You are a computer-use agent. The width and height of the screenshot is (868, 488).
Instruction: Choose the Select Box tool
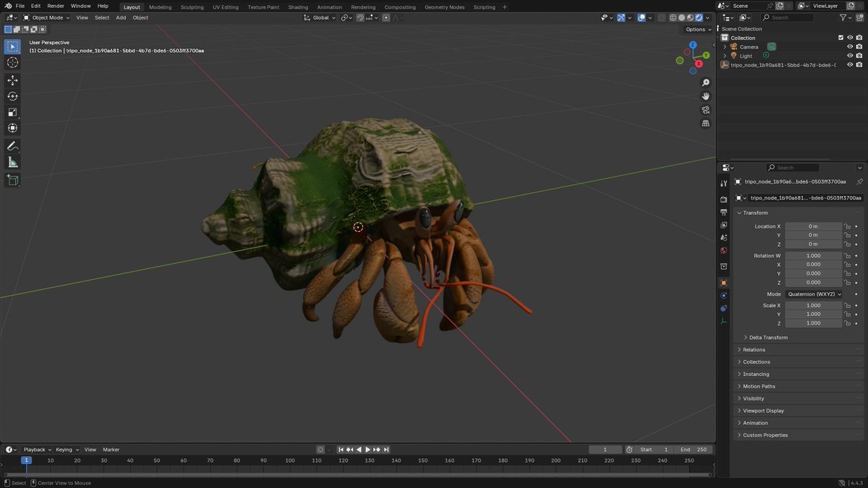click(12, 47)
